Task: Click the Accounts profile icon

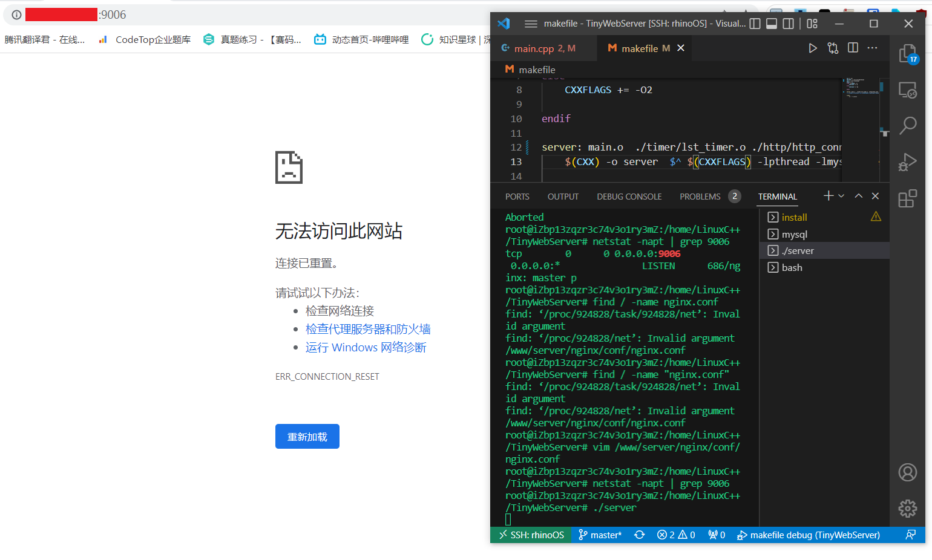Action: point(908,472)
